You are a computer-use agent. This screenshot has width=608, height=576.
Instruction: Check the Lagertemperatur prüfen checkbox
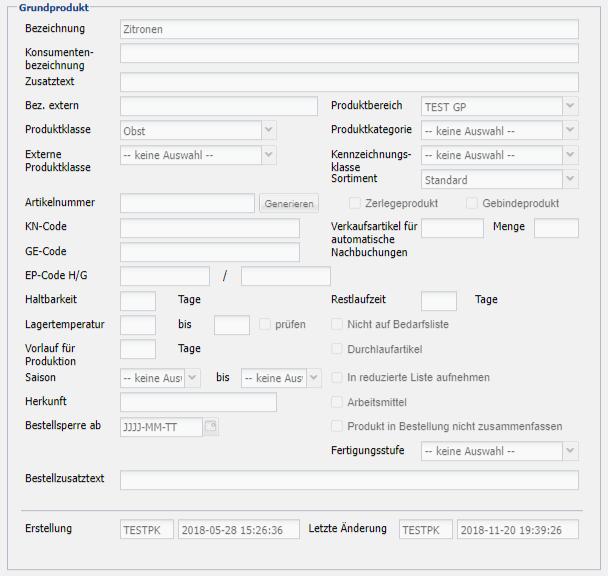click(265, 324)
